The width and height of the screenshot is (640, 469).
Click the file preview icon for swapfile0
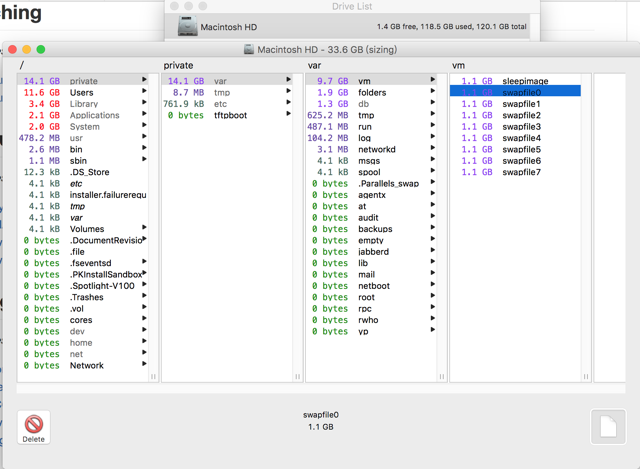[608, 427]
